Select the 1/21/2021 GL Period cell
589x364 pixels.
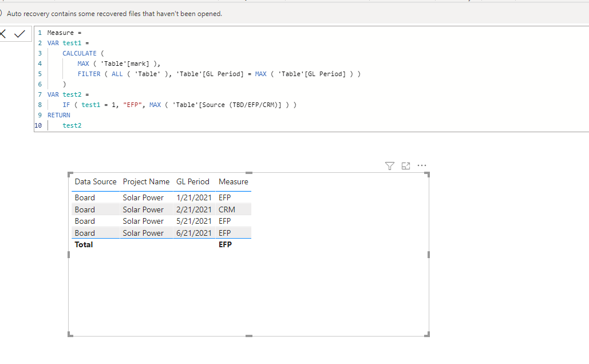pos(194,197)
